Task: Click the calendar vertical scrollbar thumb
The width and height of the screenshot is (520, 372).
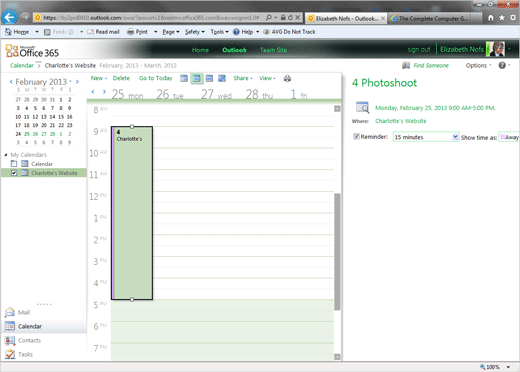Action: tap(337, 252)
